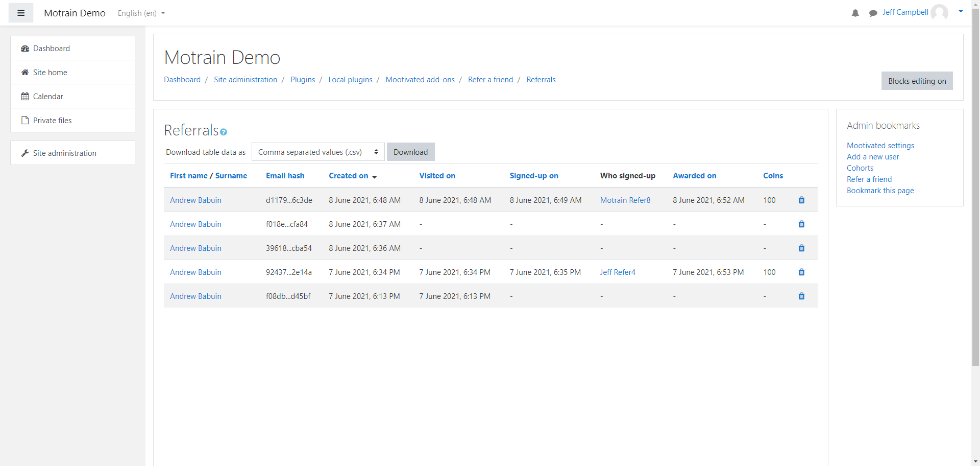Open Cohorts bookmark

tap(860, 168)
